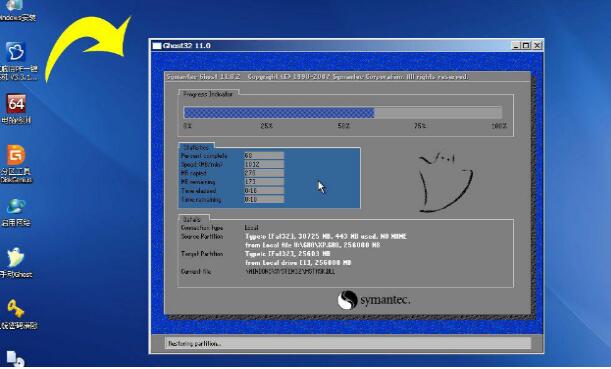Click the Progress Indicator group label
This screenshot has width=611, height=369.
click(x=208, y=94)
